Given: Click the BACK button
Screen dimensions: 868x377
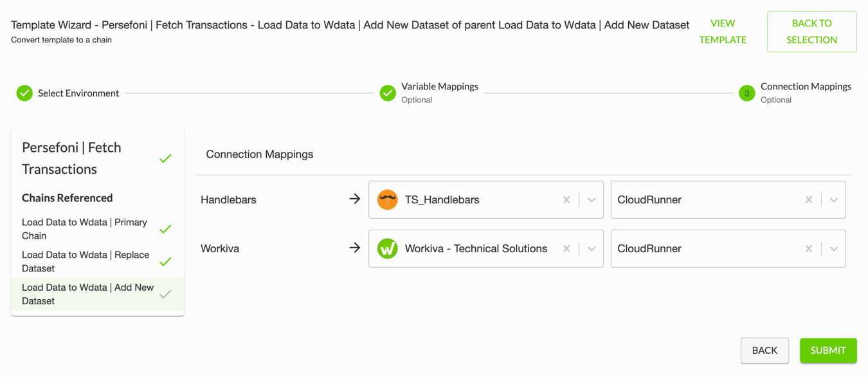Looking at the screenshot, I should point(764,351).
